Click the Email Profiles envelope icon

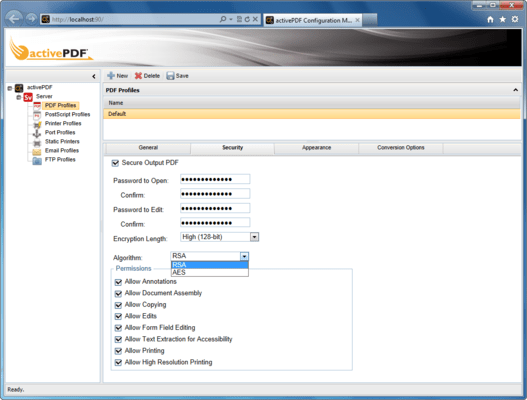pos(37,152)
